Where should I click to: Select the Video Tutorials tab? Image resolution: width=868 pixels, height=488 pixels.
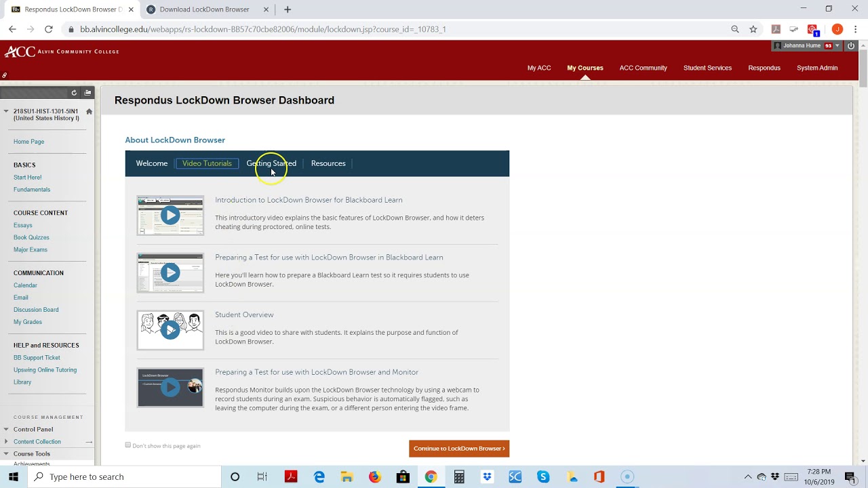207,163
